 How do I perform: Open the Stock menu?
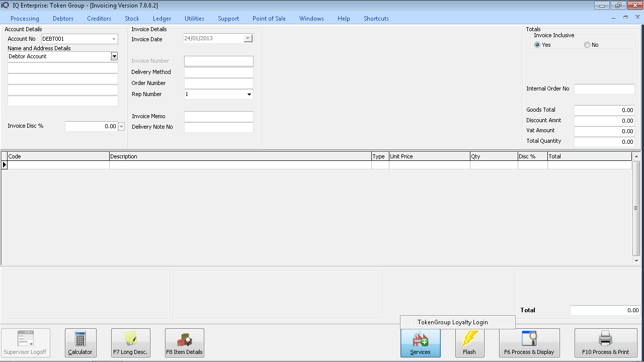coord(132,19)
